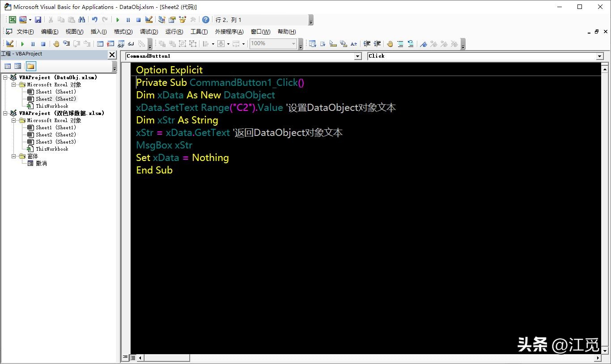Toggle Folders view in the project panel
Image resolution: width=611 pixels, height=364 pixels.
pyautogui.click(x=30, y=66)
